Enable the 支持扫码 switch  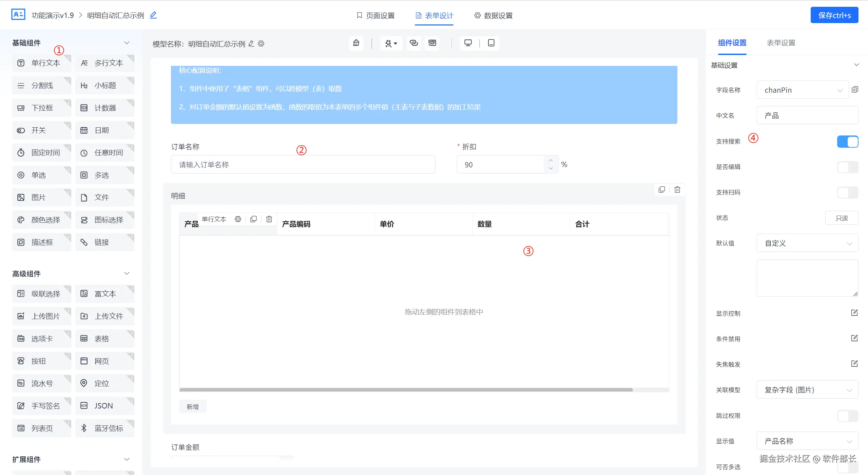(847, 193)
